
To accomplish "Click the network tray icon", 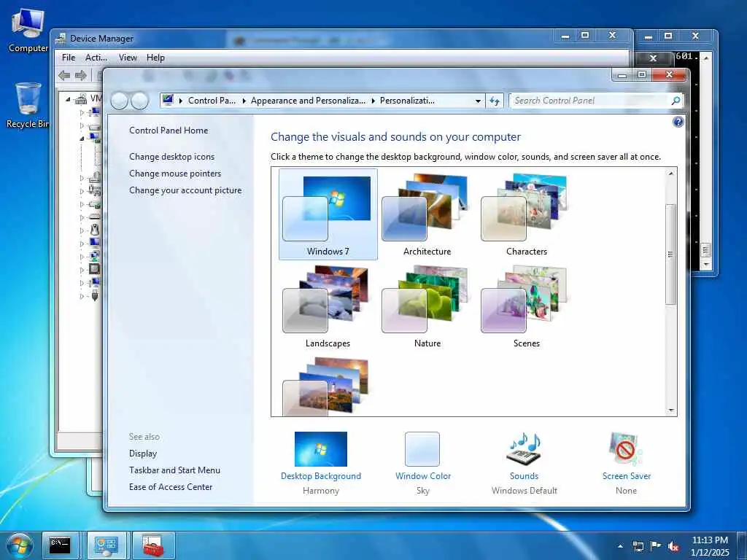I will pos(638,546).
